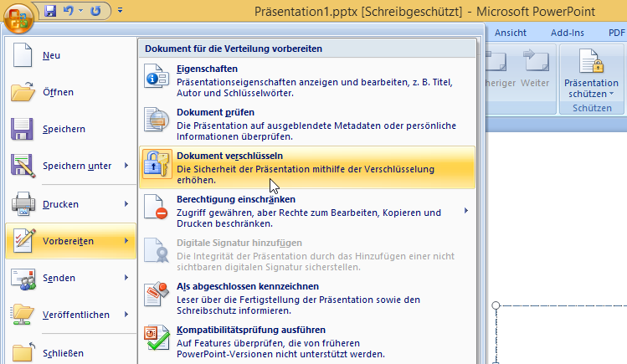This screenshot has height=364, width=627.
Task: Click the Save floppy icon in Quick Access
Action: point(50,11)
